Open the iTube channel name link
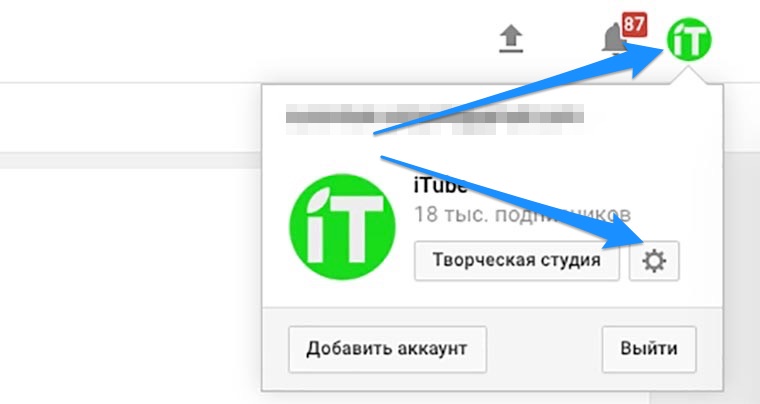760x404 pixels. 440,186
